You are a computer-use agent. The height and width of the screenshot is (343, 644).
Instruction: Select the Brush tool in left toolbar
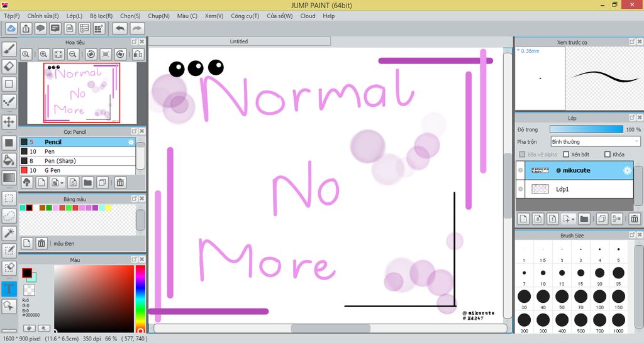click(x=9, y=48)
